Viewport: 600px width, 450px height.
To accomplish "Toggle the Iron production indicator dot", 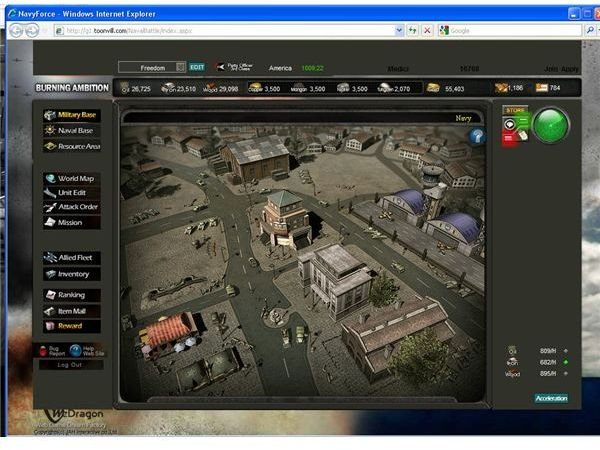I will 566,362.
